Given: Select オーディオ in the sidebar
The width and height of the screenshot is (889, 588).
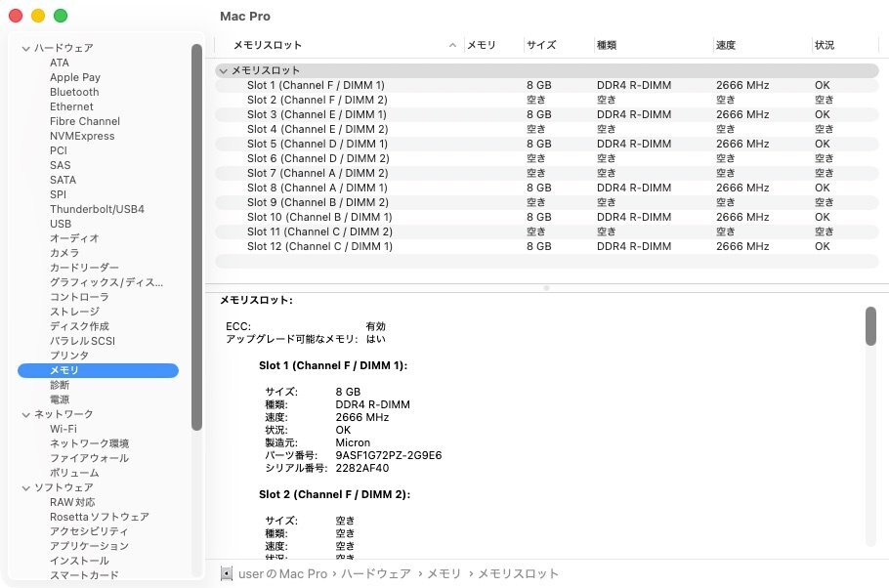Looking at the screenshot, I should click(74, 238).
